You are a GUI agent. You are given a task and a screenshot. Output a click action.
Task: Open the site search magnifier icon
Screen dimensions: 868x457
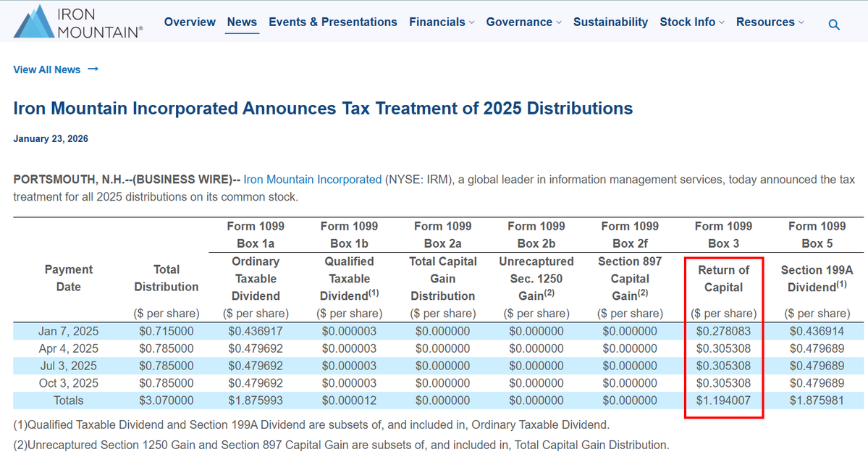pyautogui.click(x=834, y=25)
